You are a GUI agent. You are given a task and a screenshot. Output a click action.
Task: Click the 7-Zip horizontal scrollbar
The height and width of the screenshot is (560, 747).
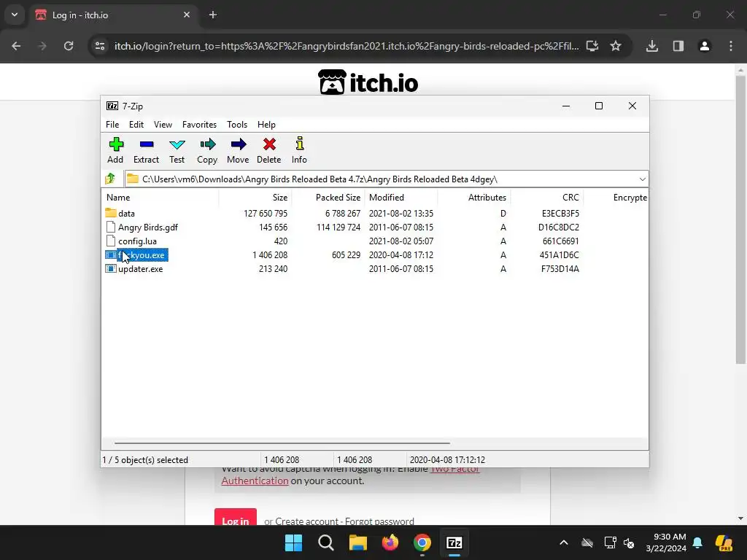(282, 443)
